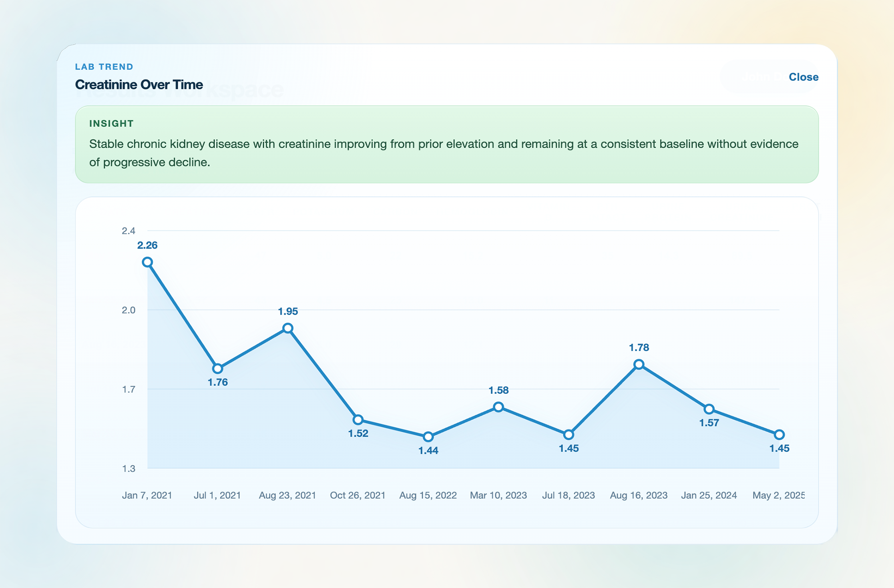
Task: Click the Jan 7, 2021 axis label
Action: click(x=147, y=495)
